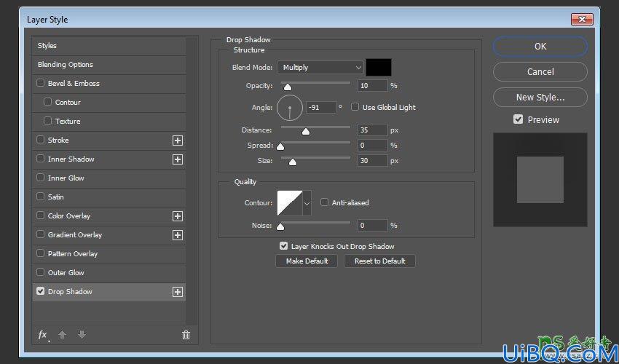This screenshot has height=364, width=619.
Task: Enable the Gradient Overlay checkbox
Action: coord(40,234)
